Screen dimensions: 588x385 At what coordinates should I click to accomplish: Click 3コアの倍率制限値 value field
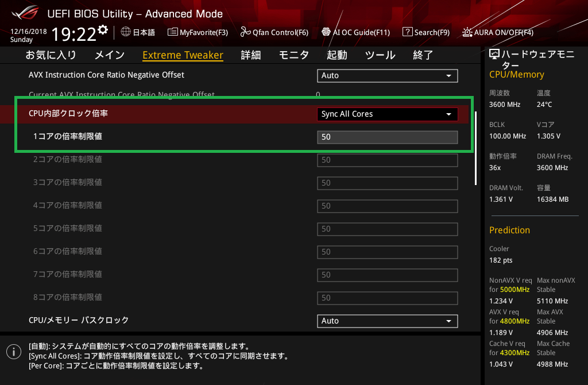[x=387, y=183]
